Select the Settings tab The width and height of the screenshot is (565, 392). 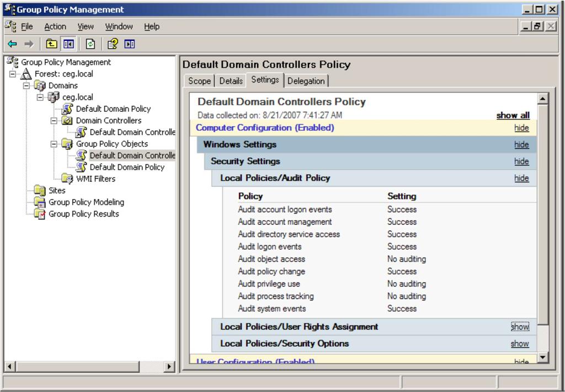pos(265,79)
